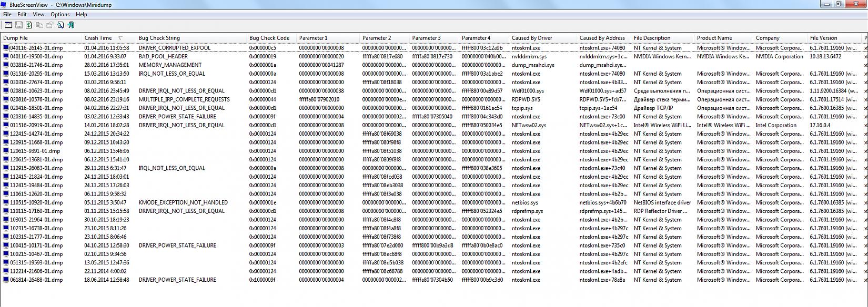Viewport: 868px width, 307px height.
Task: Select MULTIPLE_IRP_COMPLETE_REQUESTS cell
Action: pos(184,99)
